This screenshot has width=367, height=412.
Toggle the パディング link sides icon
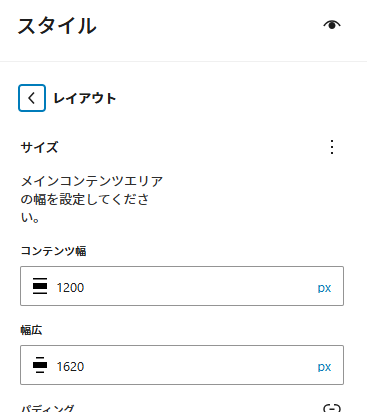tap(332, 408)
